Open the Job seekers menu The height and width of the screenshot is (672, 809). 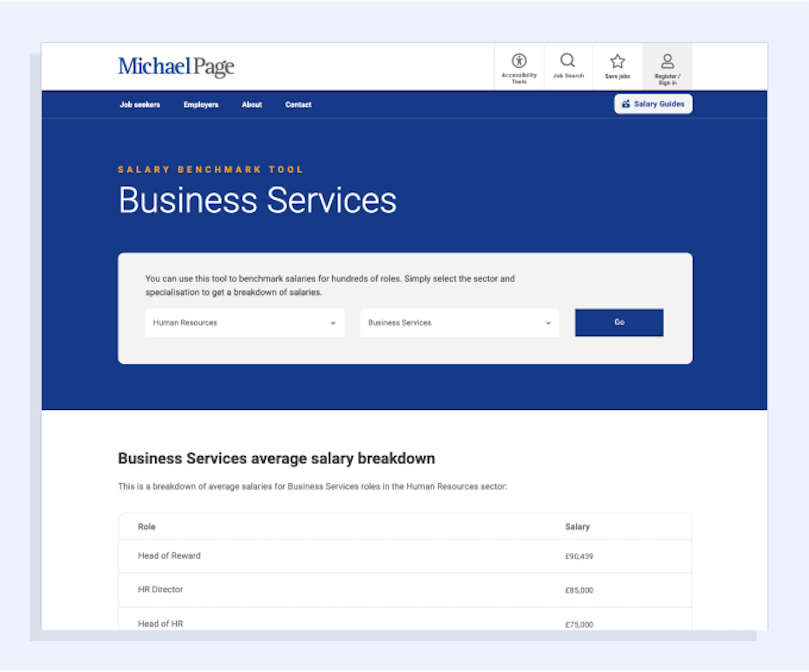139,105
